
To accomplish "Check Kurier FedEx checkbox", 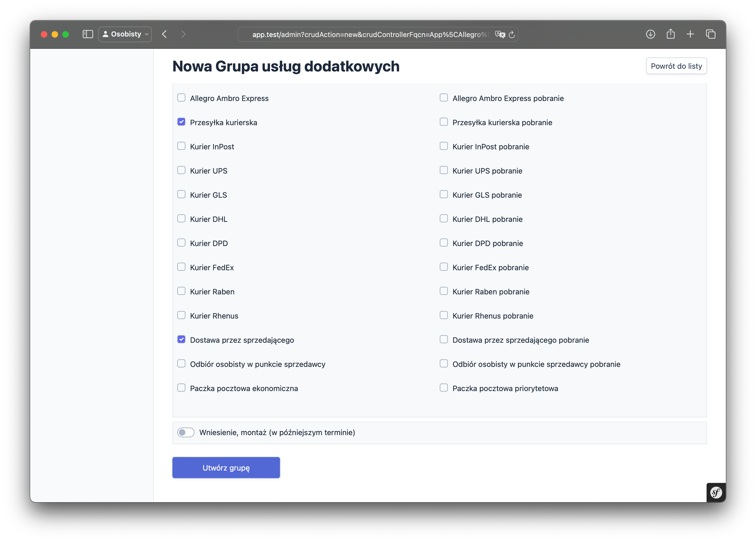I will [181, 267].
